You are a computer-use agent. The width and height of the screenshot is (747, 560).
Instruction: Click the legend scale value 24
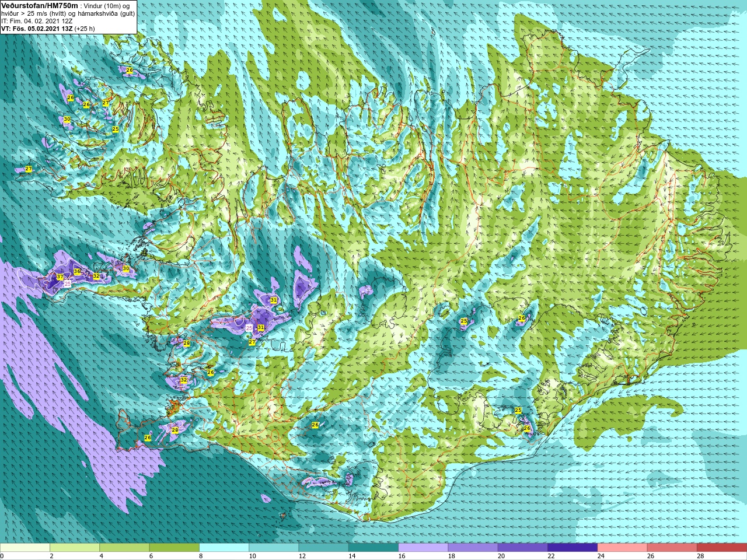click(601, 556)
